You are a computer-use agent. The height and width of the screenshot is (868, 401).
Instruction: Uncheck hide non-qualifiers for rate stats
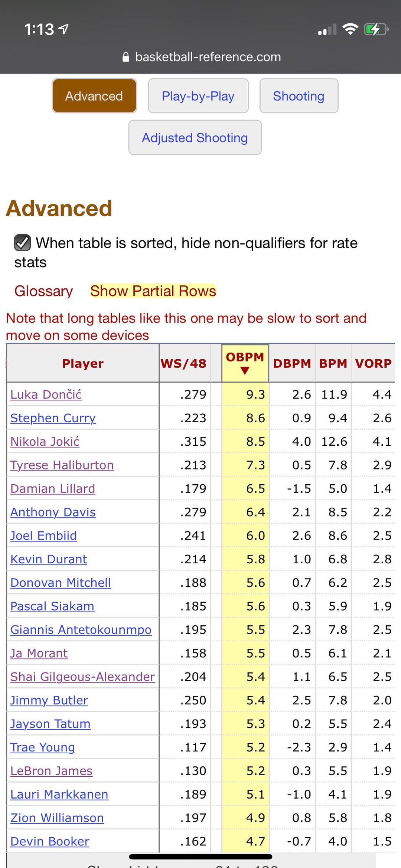pos(22,243)
